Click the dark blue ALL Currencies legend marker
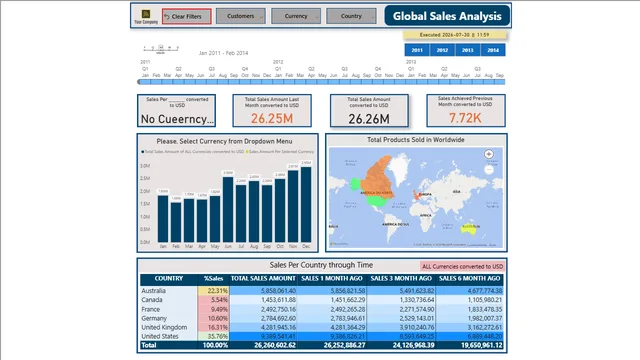The width and height of the screenshot is (640, 360). click(x=142, y=152)
